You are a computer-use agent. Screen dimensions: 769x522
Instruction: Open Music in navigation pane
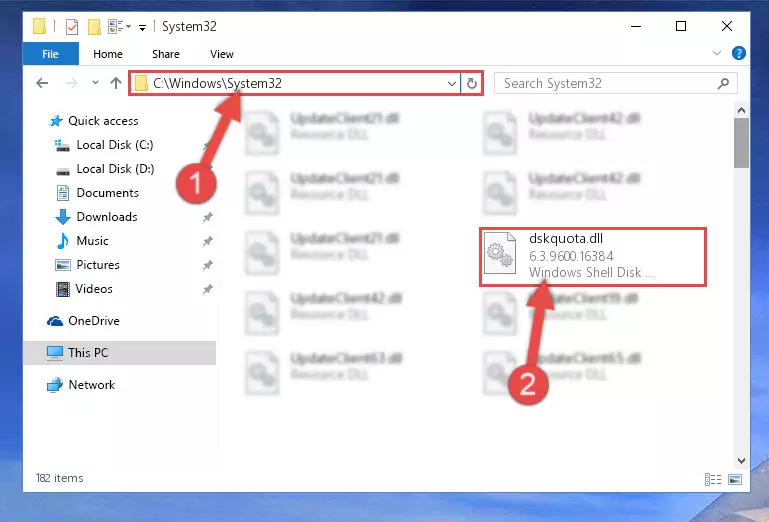(x=92, y=241)
